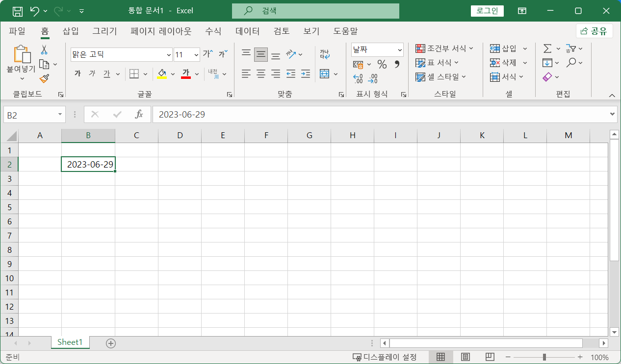Image resolution: width=621 pixels, height=364 pixels.
Task: Expand the 셀 스타일 dropdown
Action: (464, 77)
